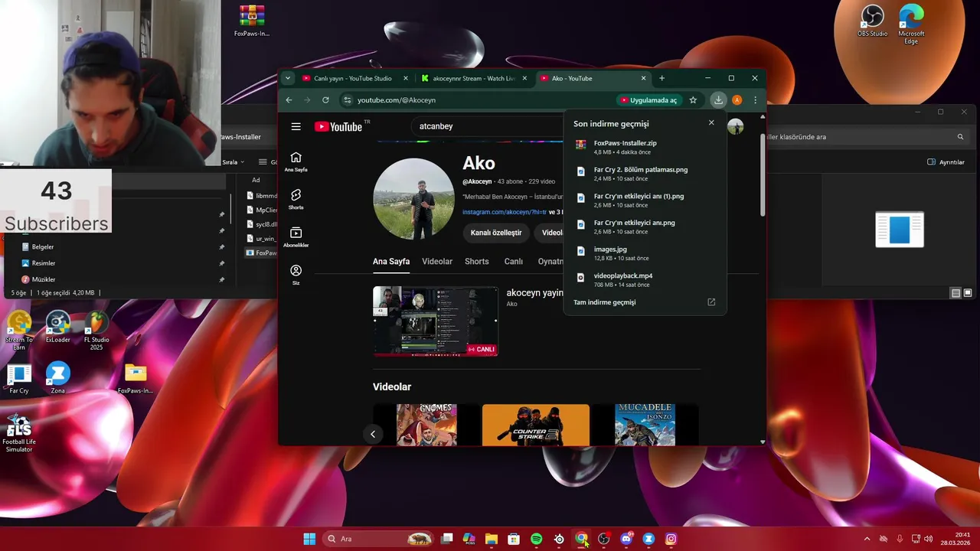
Task: Select sycl8.dll file in Explorer
Action: [261, 224]
